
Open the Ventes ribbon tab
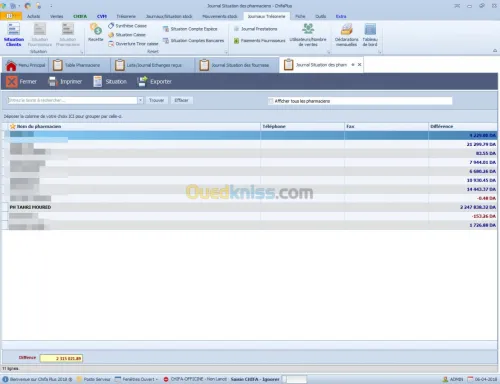coord(56,16)
